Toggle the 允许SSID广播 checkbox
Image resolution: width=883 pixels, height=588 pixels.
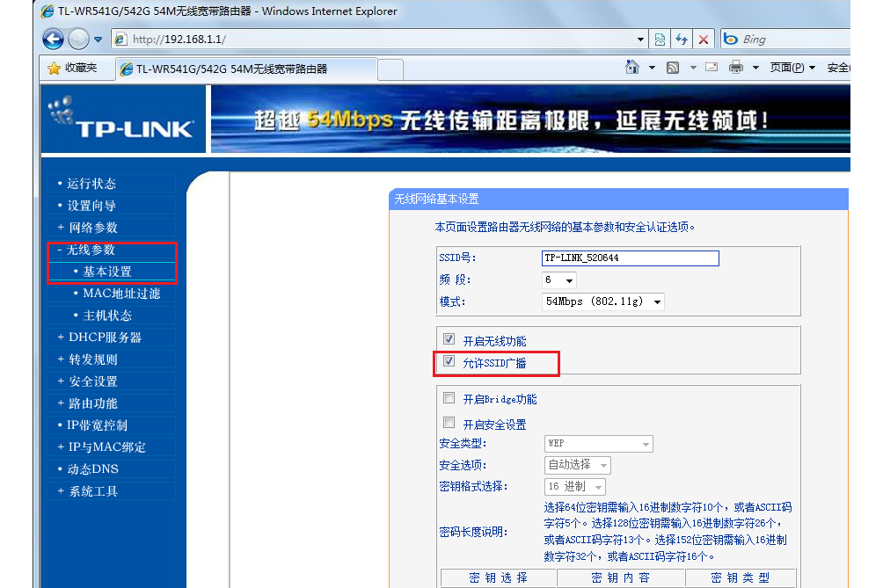(449, 361)
